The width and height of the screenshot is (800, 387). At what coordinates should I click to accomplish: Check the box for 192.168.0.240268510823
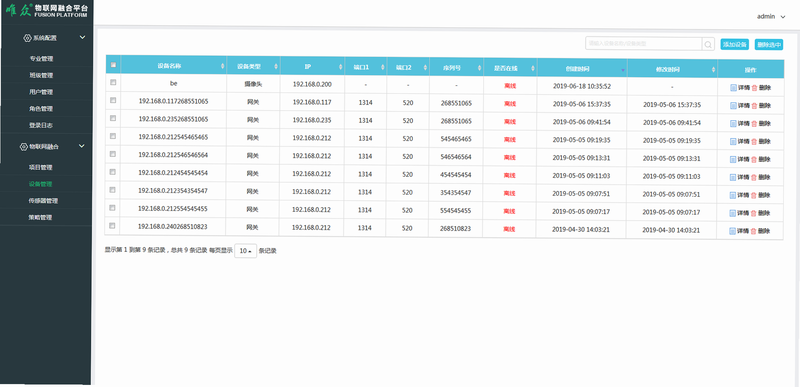[113, 225]
